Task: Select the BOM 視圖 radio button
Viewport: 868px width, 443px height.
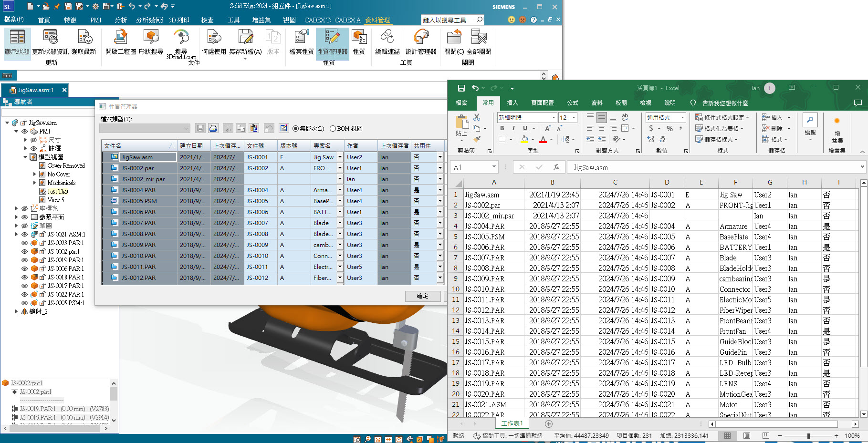Action: [346, 129]
